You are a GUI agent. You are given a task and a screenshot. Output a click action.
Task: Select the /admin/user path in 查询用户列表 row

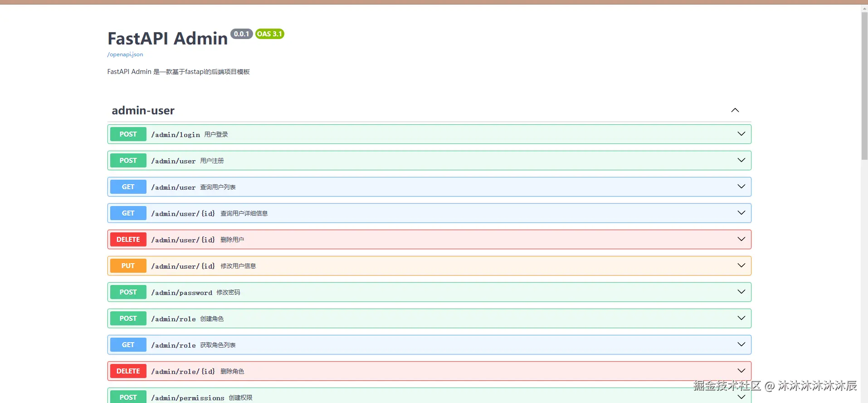coord(173,187)
